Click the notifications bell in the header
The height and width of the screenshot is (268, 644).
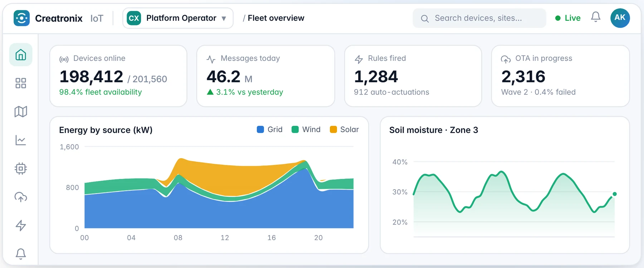pyautogui.click(x=596, y=17)
